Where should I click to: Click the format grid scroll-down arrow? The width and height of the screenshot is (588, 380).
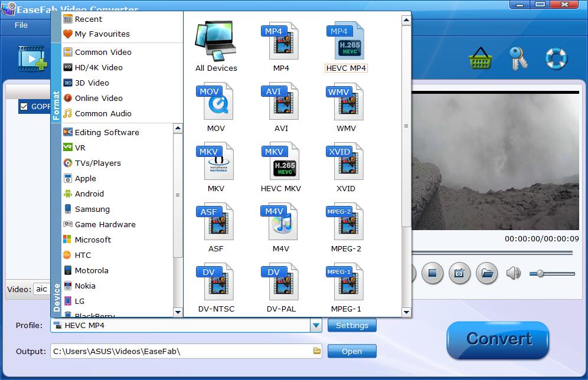[406, 312]
